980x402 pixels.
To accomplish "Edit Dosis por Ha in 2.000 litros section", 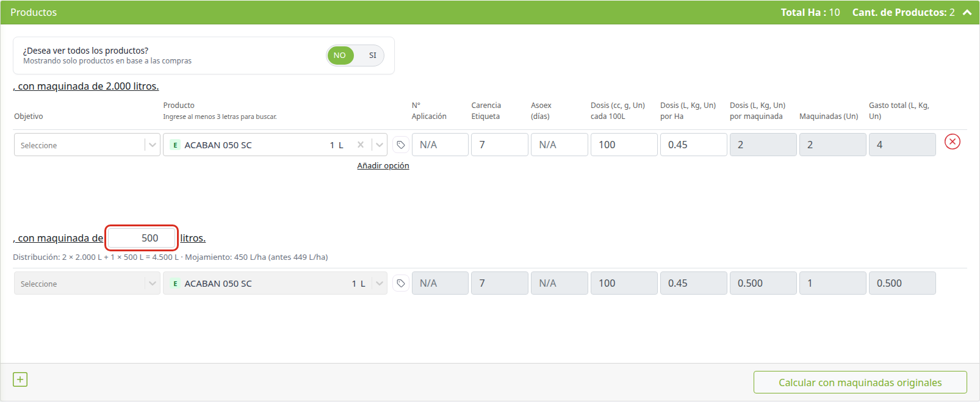I will [x=694, y=145].
